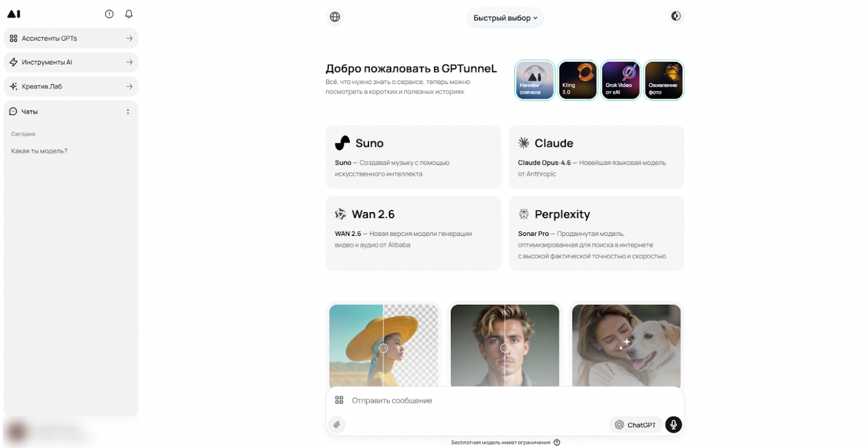Click the sparkle icon on the dog photo
This screenshot has height=448, width=868.
point(625,343)
